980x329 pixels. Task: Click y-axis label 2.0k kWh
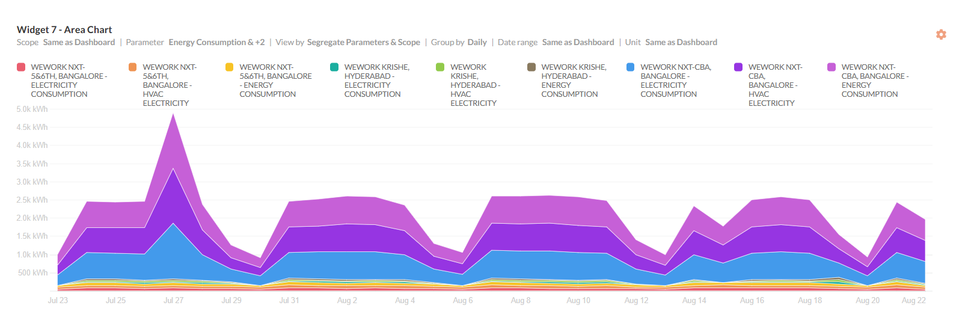click(32, 218)
